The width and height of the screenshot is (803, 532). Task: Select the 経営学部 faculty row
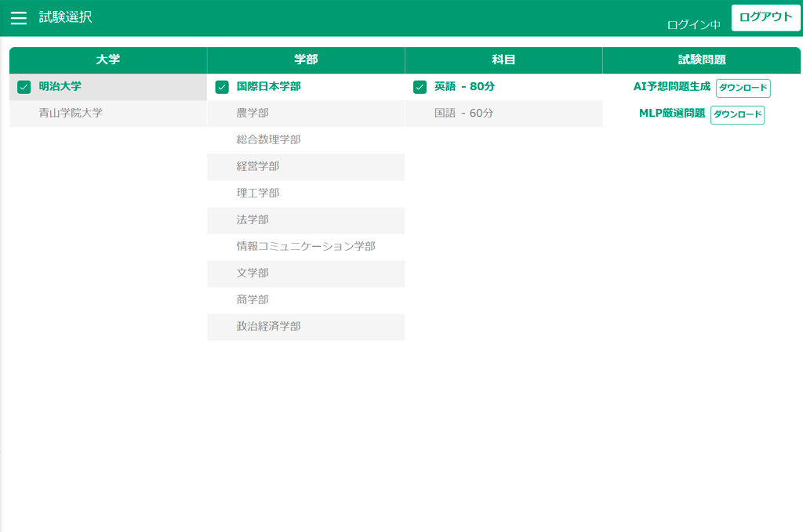pos(258,166)
